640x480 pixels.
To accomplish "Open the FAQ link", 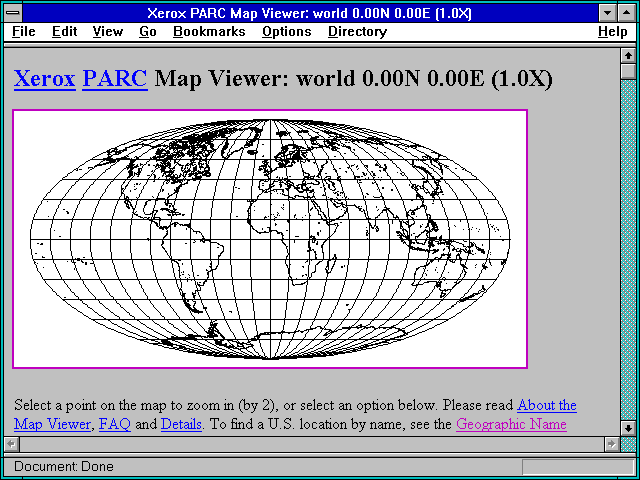I will click(115, 424).
